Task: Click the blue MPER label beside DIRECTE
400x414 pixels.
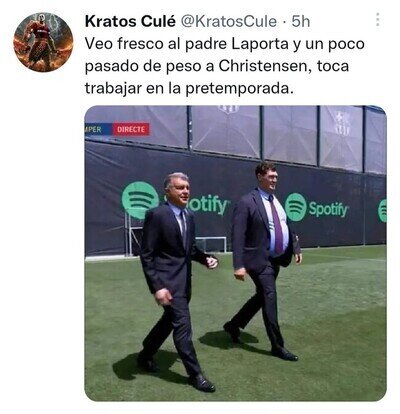Action: pos(94,129)
